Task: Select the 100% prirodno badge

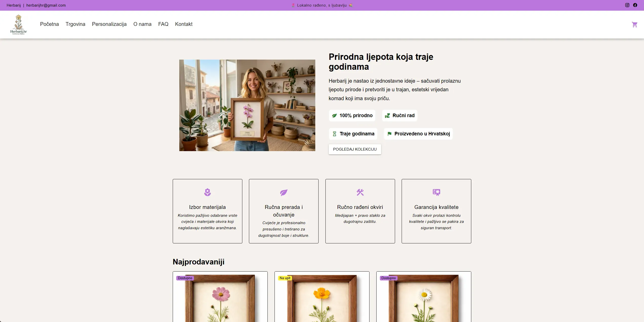Action: tap(352, 115)
